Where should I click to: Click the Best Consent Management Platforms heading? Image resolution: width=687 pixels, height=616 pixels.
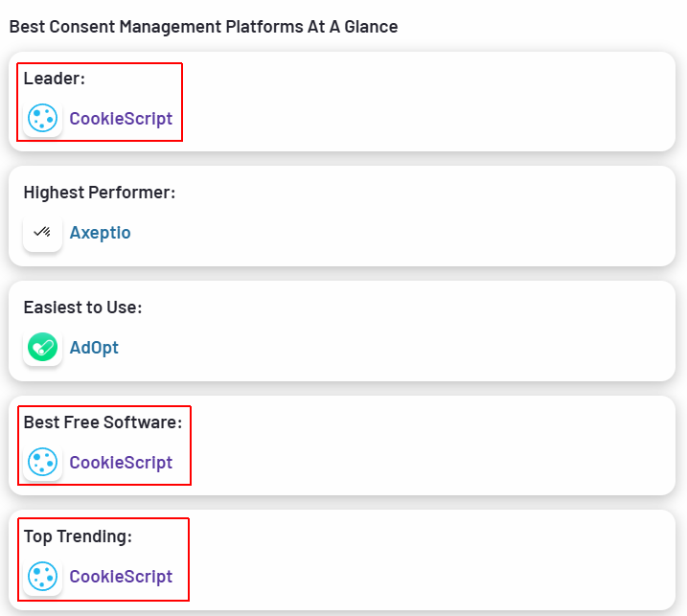coord(203,27)
